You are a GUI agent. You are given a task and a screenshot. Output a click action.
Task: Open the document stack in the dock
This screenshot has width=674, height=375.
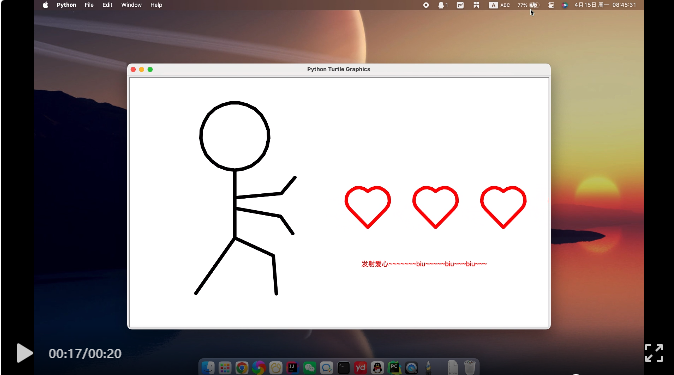[453, 368]
